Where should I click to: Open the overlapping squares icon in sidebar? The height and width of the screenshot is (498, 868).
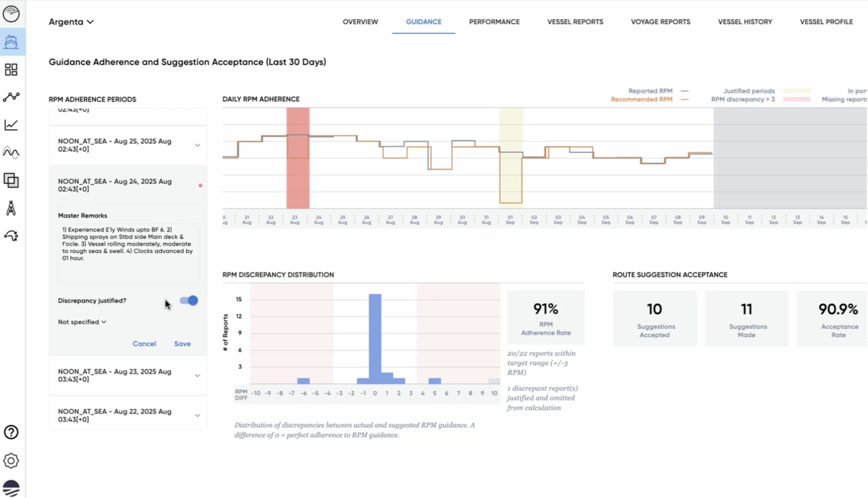click(x=11, y=180)
